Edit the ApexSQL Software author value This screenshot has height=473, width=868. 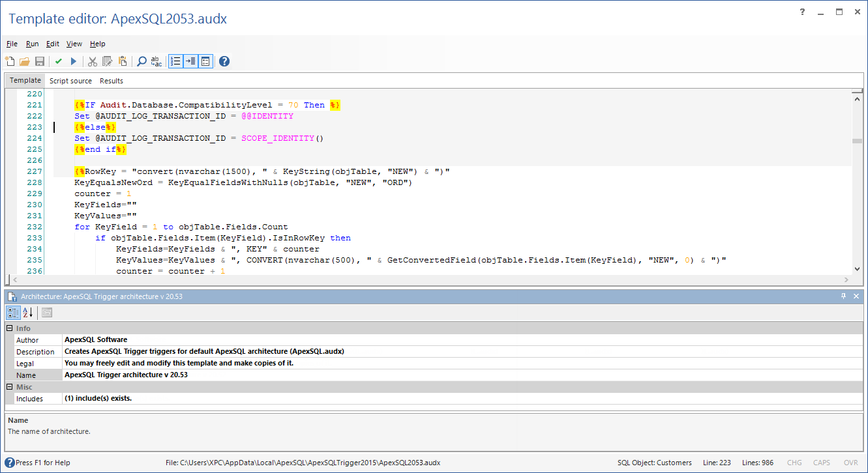[x=96, y=339]
